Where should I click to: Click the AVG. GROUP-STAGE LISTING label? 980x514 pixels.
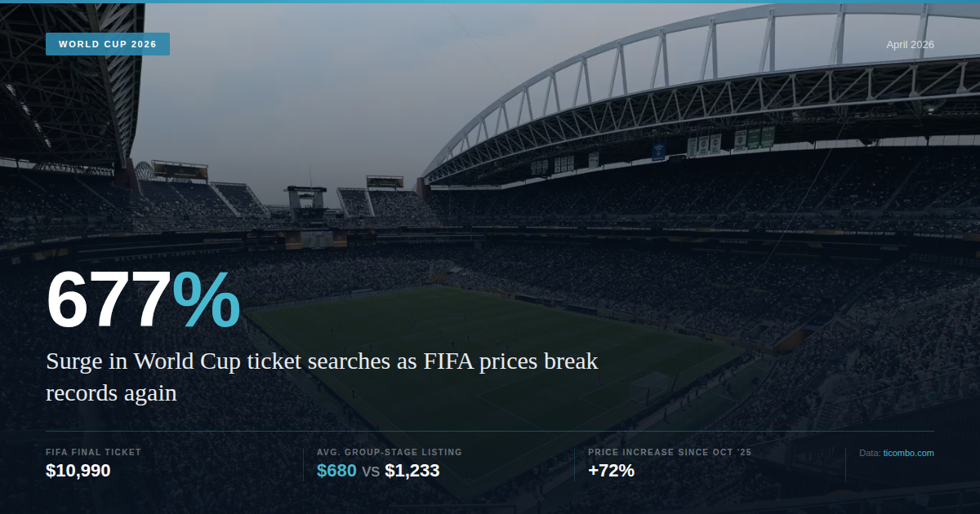point(389,452)
